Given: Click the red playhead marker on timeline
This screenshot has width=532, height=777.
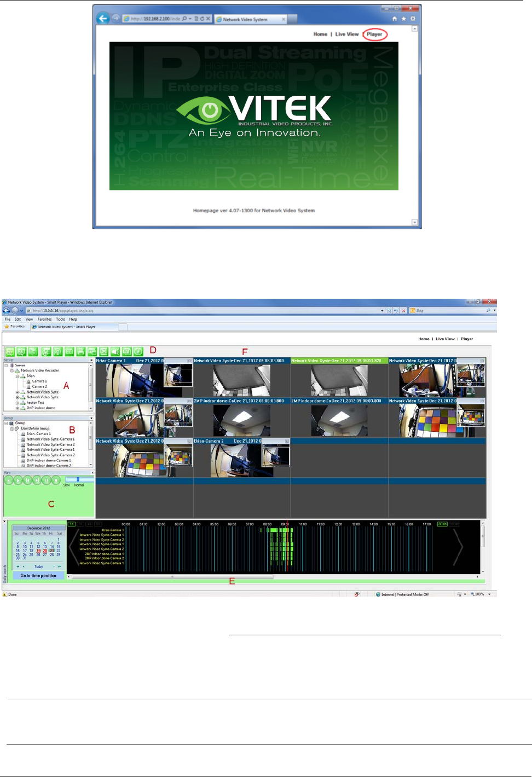Looking at the screenshot, I should coord(287,547).
